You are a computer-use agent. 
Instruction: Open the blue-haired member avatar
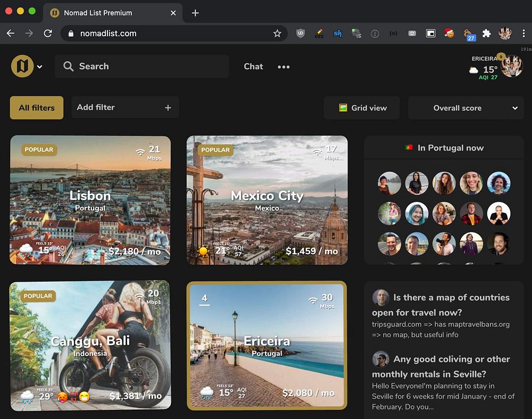click(417, 213)
